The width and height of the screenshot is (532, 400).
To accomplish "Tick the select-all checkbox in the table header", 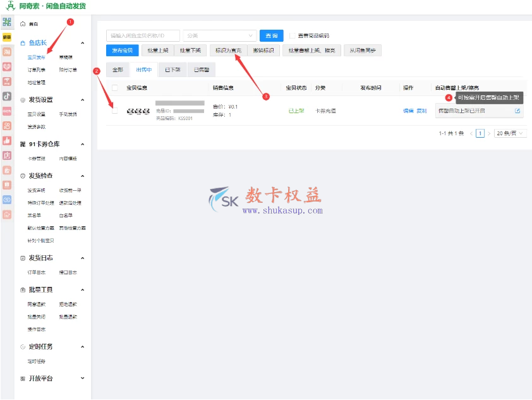I will coord(115,88).
